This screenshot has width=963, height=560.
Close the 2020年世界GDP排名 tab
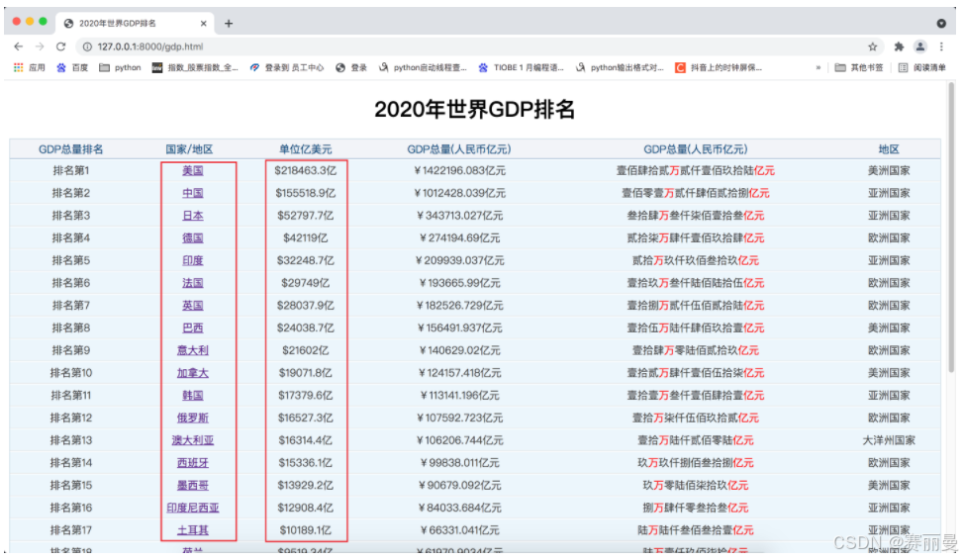click(203, 24)
